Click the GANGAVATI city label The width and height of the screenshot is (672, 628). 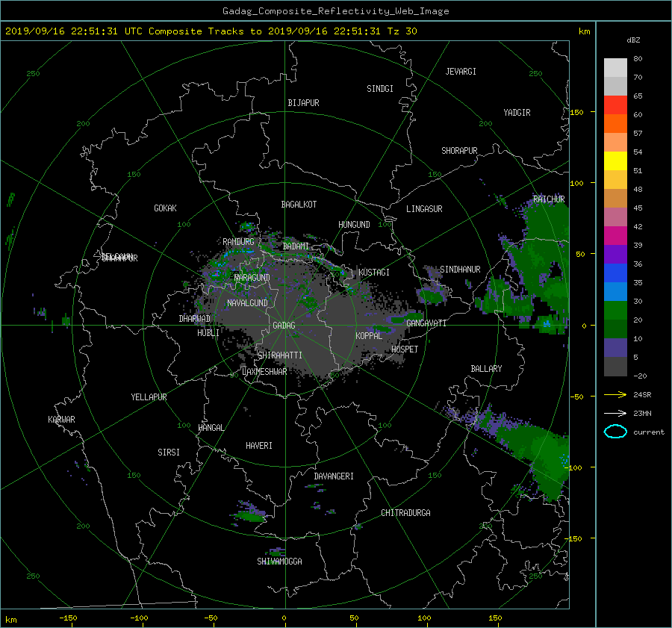click(x=426, y=323)
